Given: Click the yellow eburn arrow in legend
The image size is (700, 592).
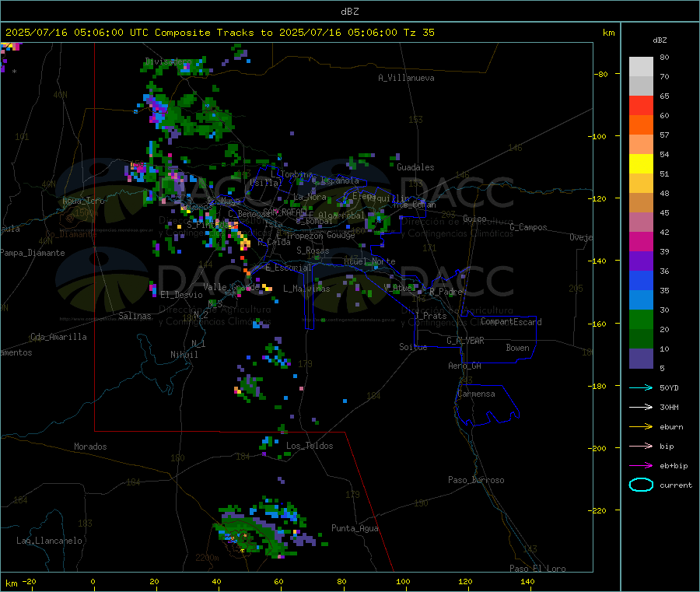Looking at the screenshot, I should pyautogui.click(x=641, y=427).
